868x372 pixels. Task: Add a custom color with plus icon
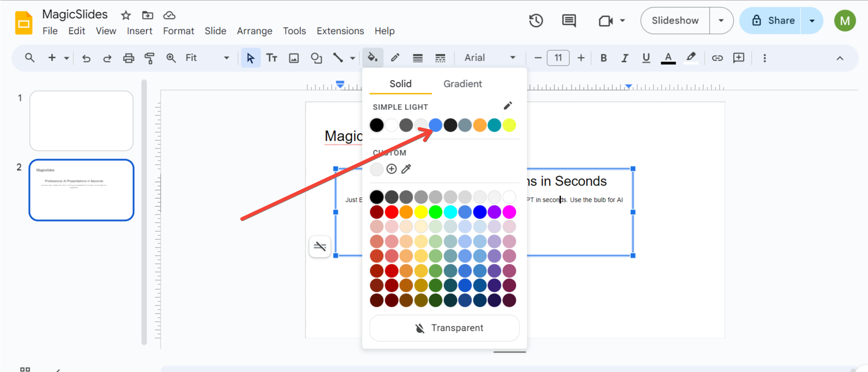click(x=391, y=169)
